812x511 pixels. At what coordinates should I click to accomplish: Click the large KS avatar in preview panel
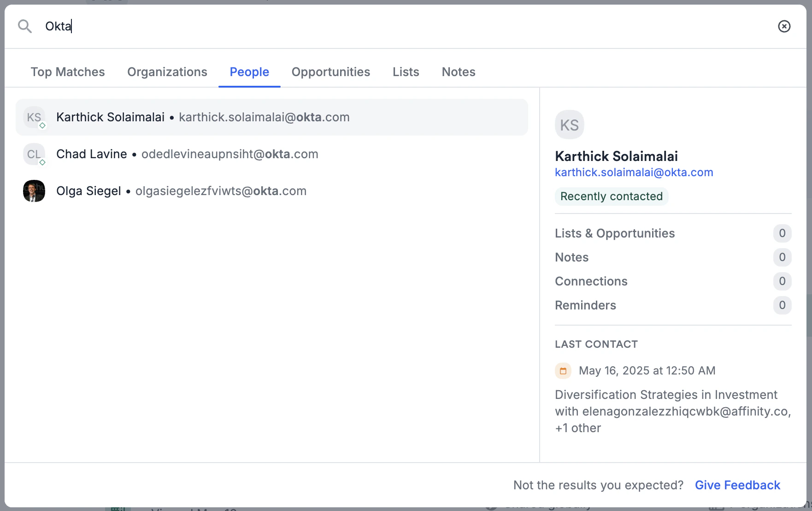point(570,125)
